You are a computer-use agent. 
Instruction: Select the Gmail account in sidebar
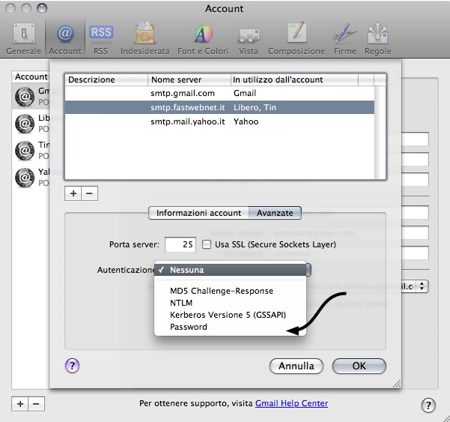[31, 96]
